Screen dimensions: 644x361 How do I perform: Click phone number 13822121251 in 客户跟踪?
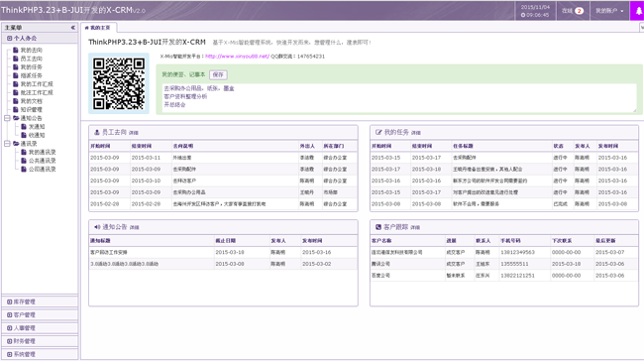click(x=517, y=276)
